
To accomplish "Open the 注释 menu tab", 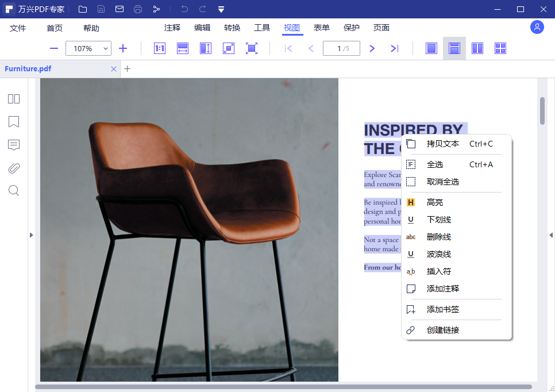I will (x=172, y=28).
